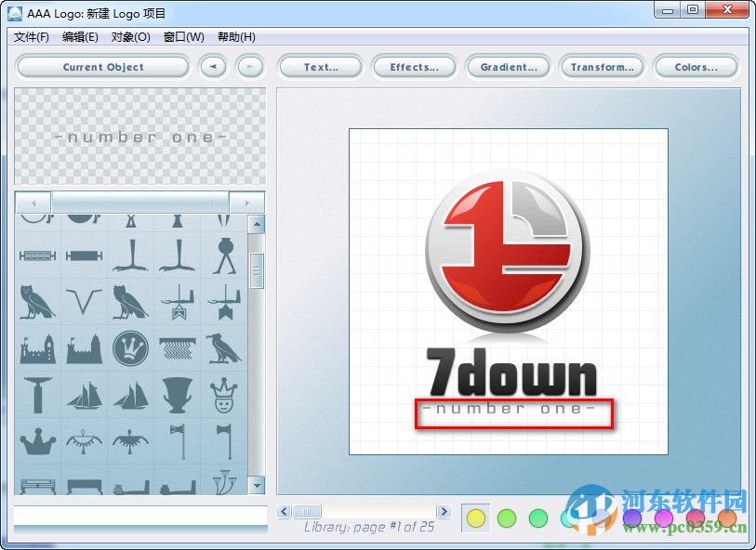Viewport: 756px width, 550px height.
Task: Click up arrow of shape library scrollbar
Action: click(257, 225)
